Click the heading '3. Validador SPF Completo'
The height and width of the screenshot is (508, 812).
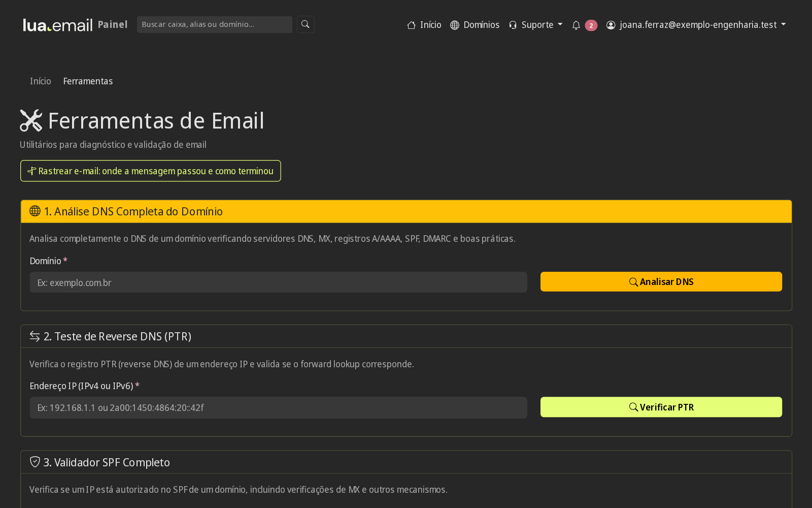107,462
